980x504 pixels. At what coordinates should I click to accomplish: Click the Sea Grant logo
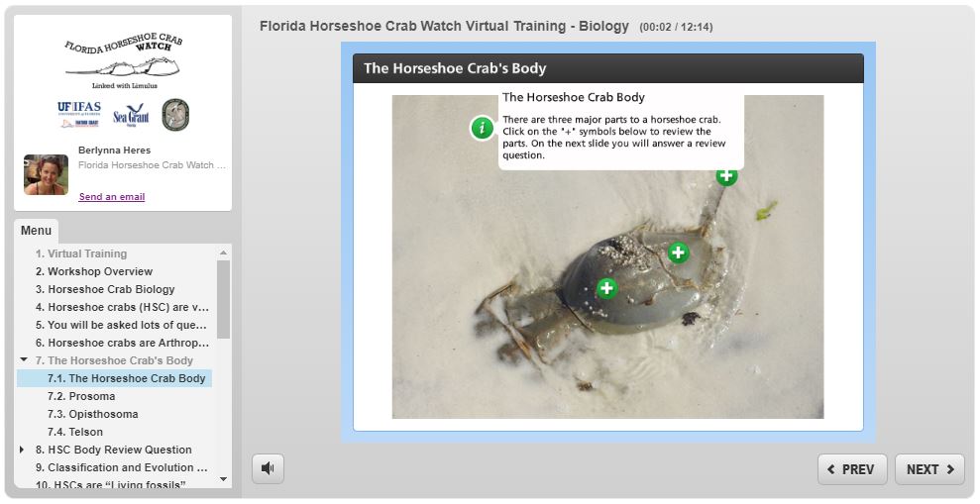click(130, 116)
